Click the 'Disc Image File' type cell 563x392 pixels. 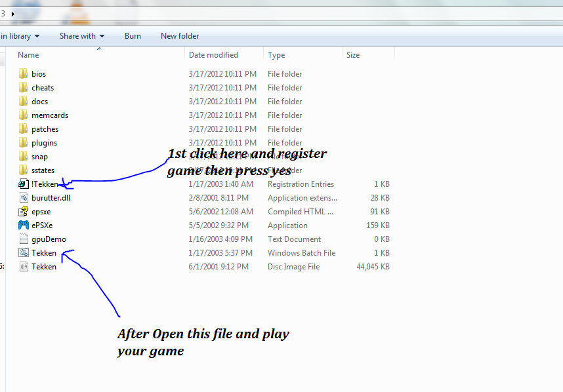click(293, 267)
